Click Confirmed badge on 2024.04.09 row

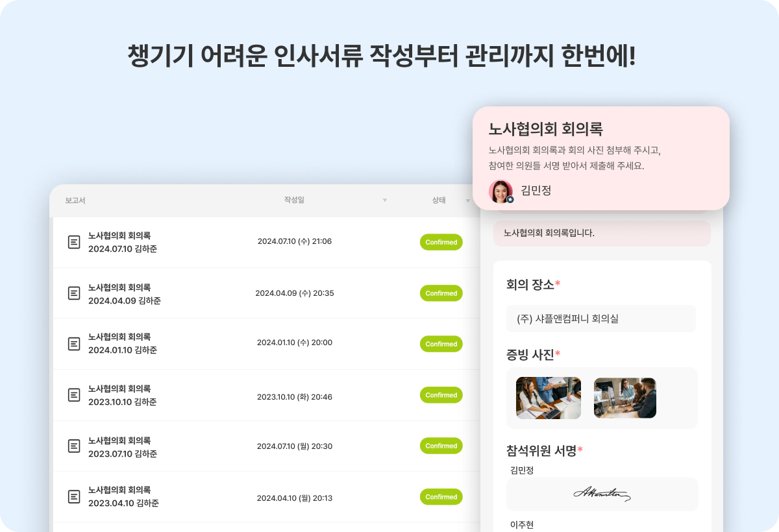[x=441, y=293]
